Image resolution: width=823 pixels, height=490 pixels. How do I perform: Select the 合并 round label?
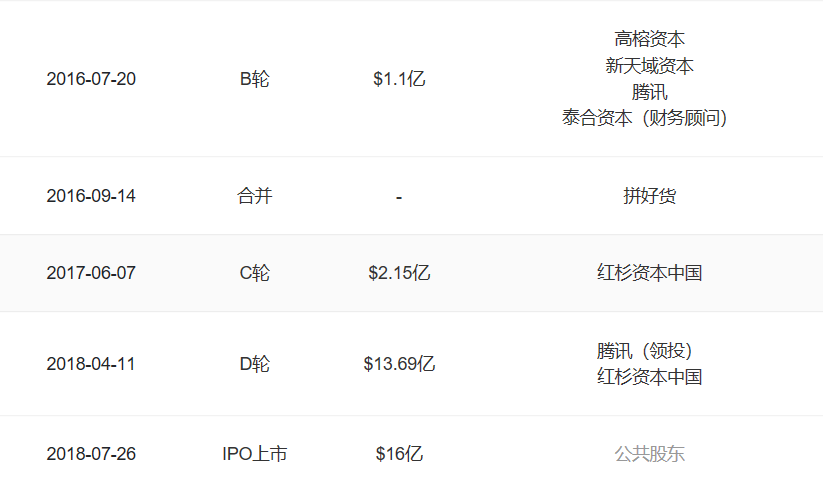tap(255, 196)
